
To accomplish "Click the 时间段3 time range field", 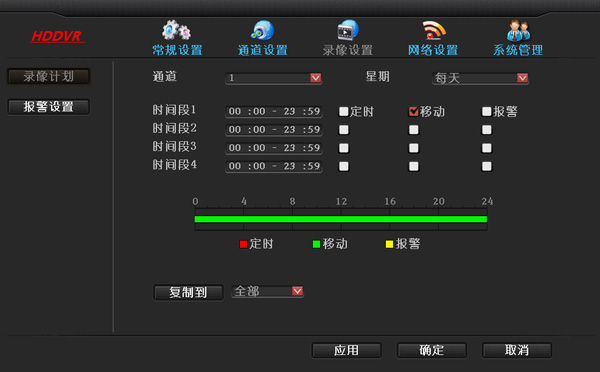I will [274, 148].
